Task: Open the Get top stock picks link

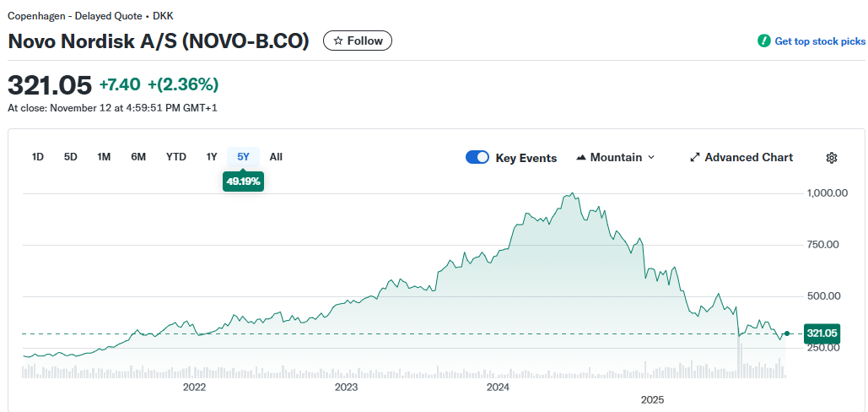Action: 820,41
